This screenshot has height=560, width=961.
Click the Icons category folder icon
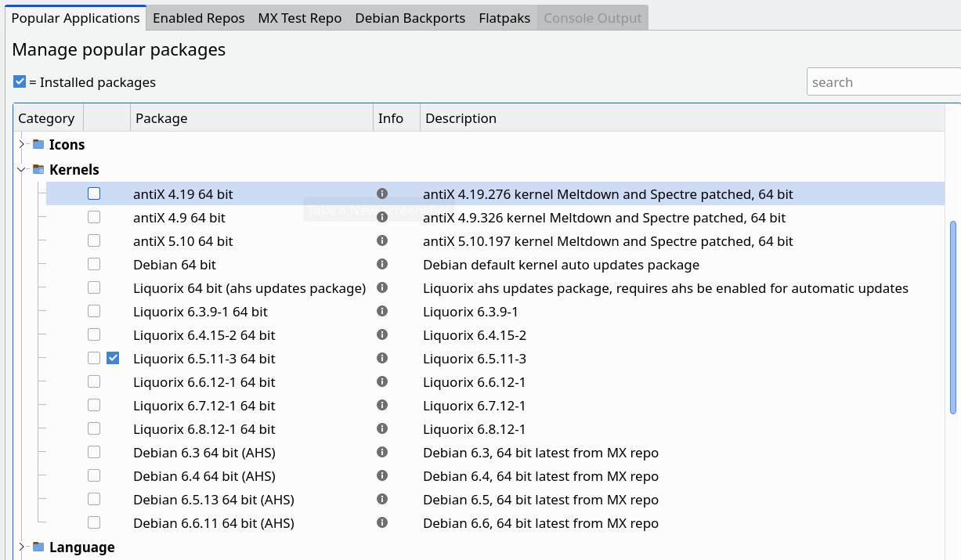(x=38, y=144)
